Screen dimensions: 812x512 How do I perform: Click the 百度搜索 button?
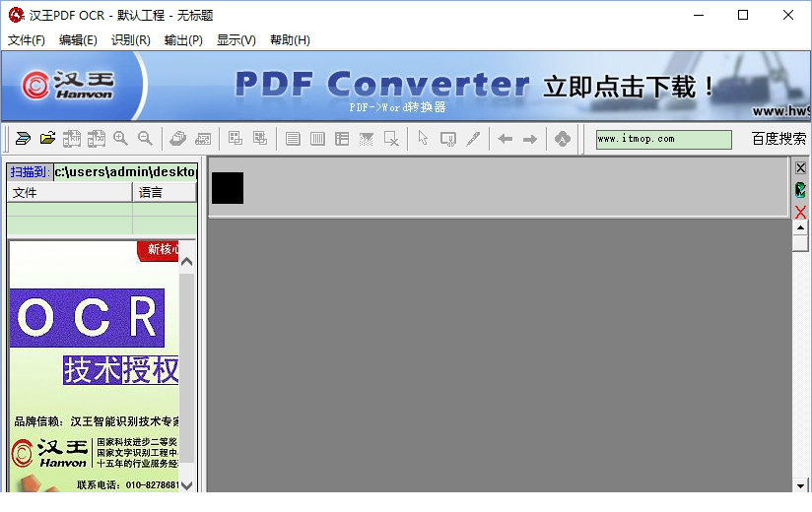[778, 139]
